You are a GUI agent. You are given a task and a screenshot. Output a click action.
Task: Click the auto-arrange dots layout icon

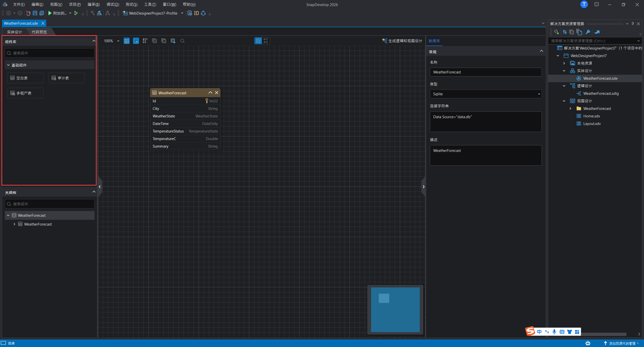click(145, 41)
